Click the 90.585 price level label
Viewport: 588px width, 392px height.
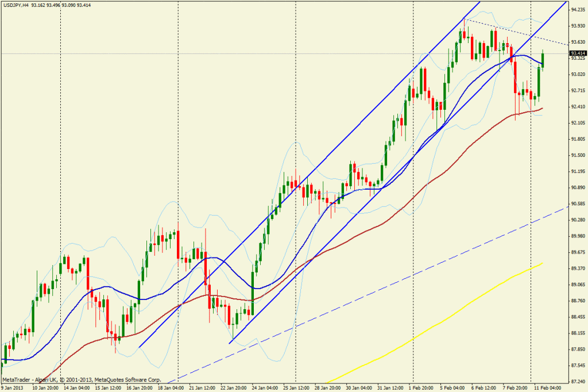578,204
